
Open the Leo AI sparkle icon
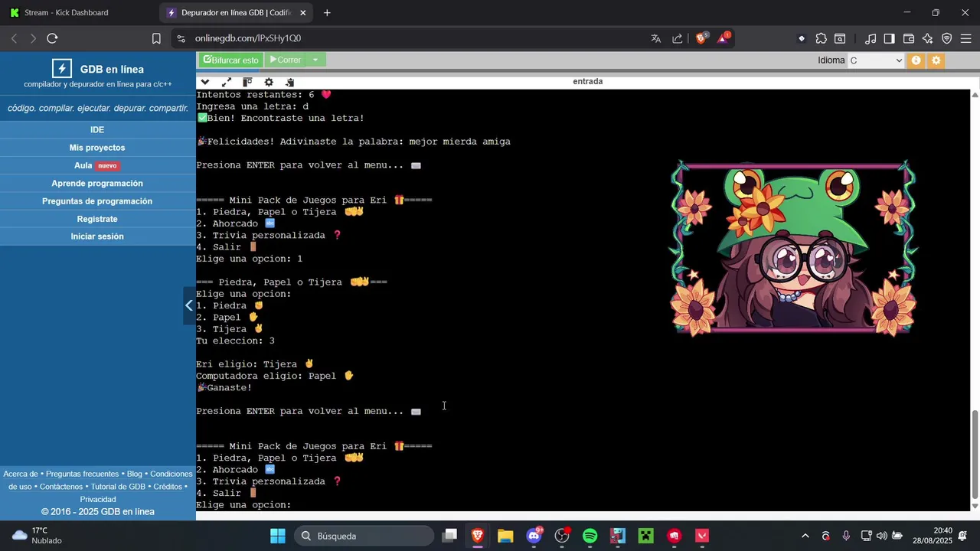(x=928, y=38)
